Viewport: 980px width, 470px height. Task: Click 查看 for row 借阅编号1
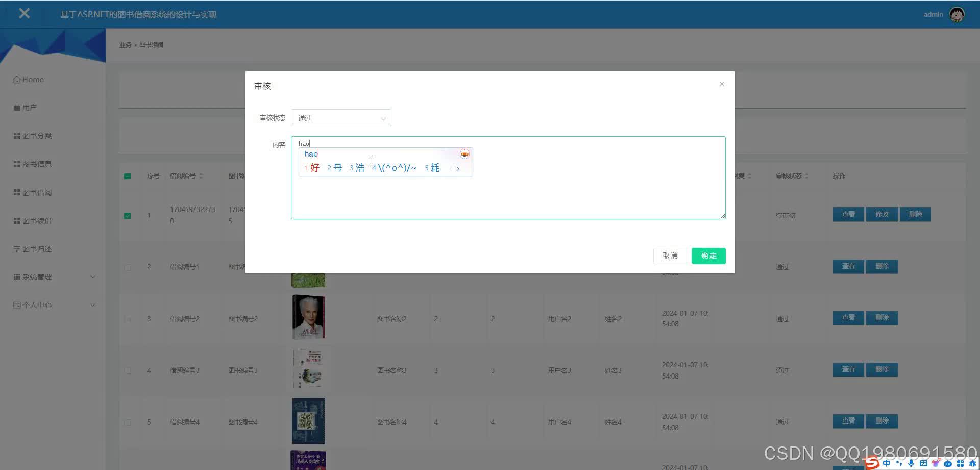[848, 266]
